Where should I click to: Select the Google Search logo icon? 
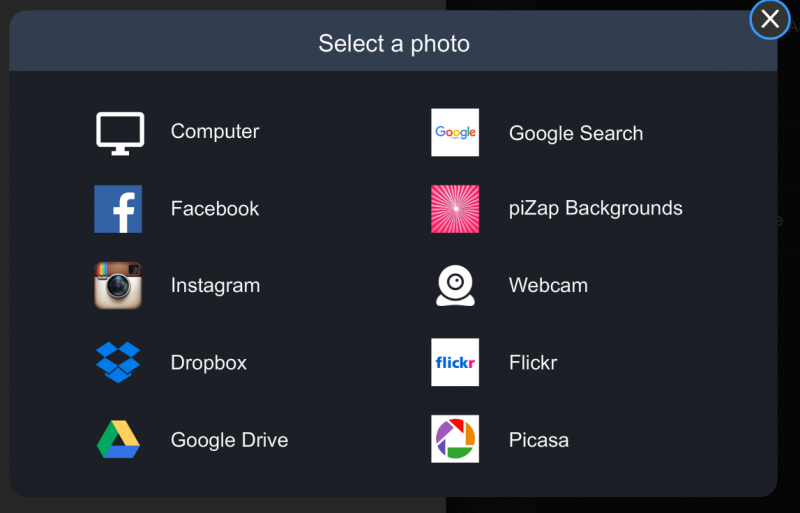coord(455,132)
